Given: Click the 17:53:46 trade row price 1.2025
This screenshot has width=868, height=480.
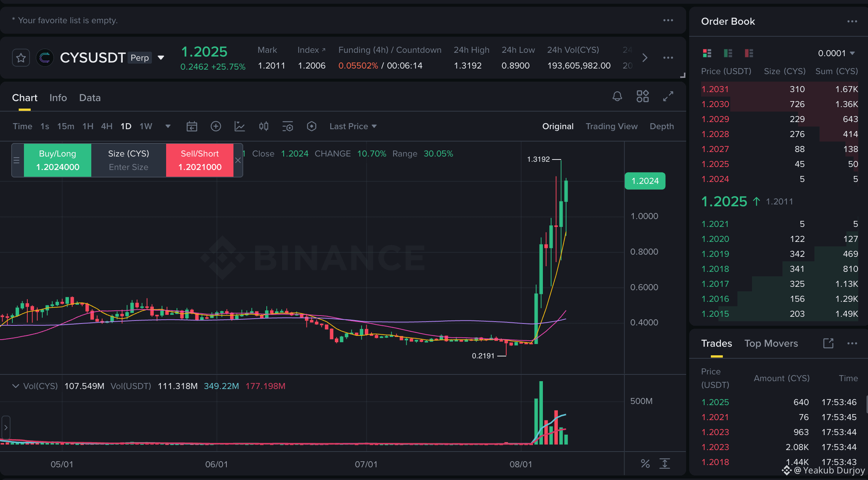Looking at the screenshot, I should point(715,402).
